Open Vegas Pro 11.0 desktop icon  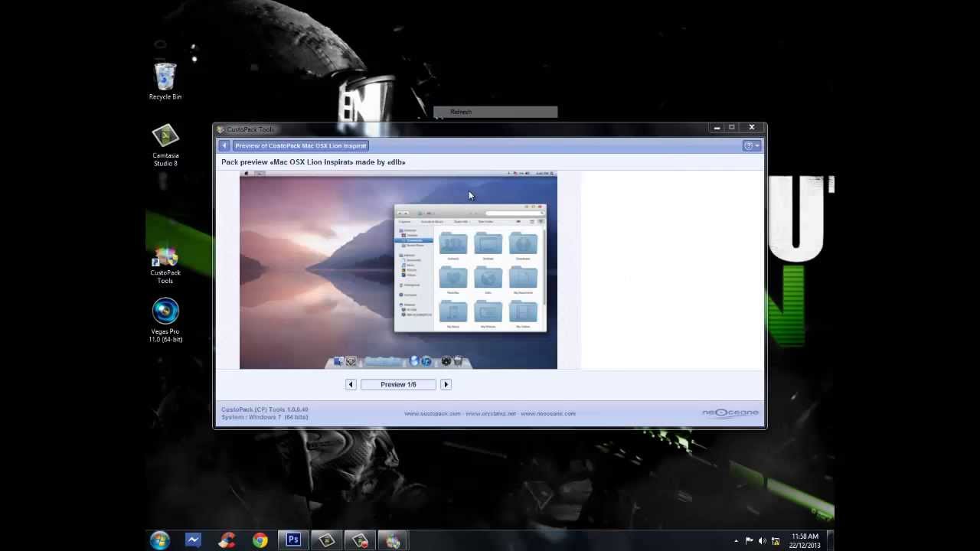[165, 321]
